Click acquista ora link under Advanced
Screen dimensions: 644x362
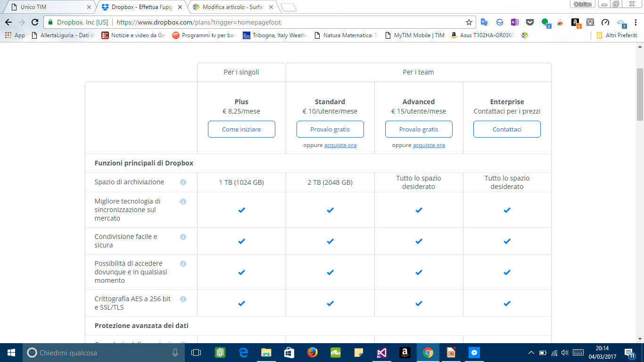[x=429, y=145]
